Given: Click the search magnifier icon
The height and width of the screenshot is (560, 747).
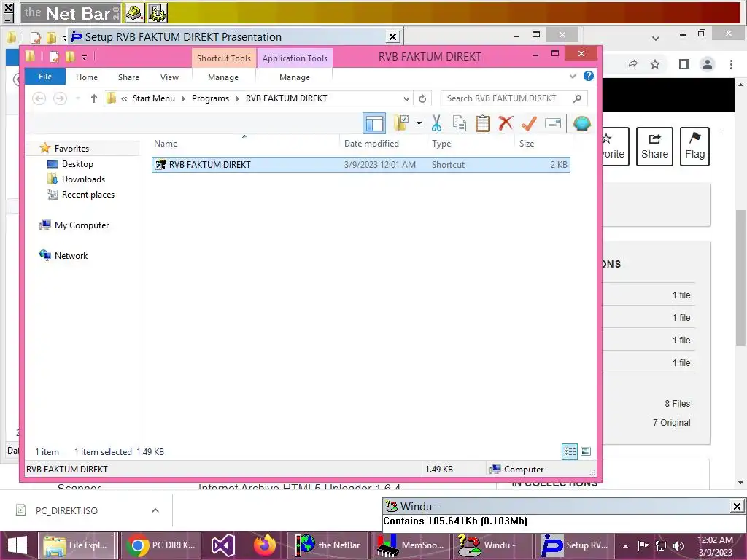Looking at the screenshot, I should pyautogui.click(x=577, y=98).
